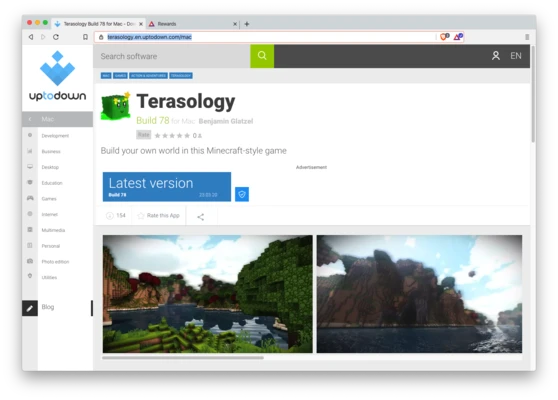Download the Latest version Build 78
The image size is (558, 400).
pos(167,187)
